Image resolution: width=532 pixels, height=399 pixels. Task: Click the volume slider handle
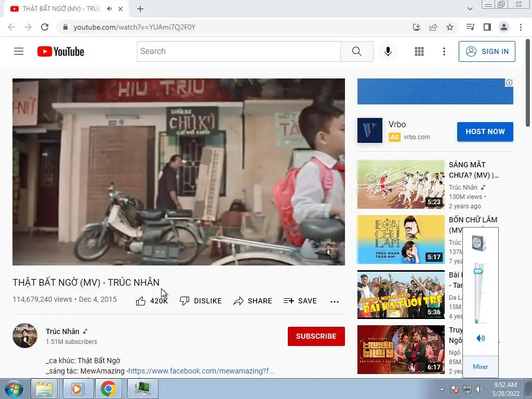click(478, 271)
